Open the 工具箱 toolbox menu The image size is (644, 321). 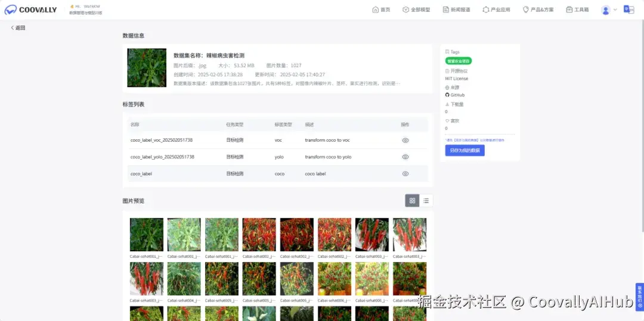[577, 10]
